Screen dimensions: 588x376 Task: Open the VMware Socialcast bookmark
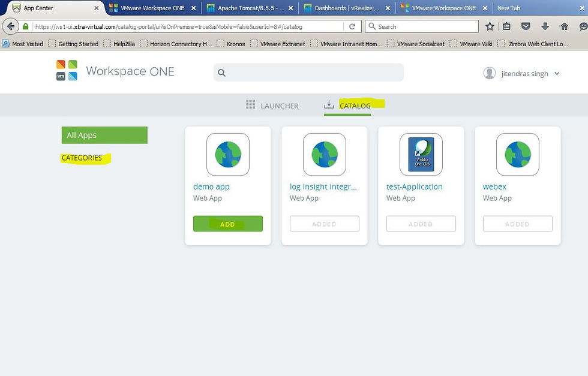pos(416,44)
